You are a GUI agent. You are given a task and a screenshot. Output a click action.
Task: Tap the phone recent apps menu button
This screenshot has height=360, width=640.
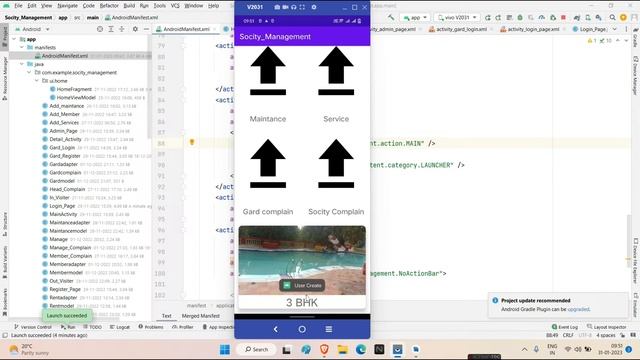pyautogui.click(x=329, y=329)
